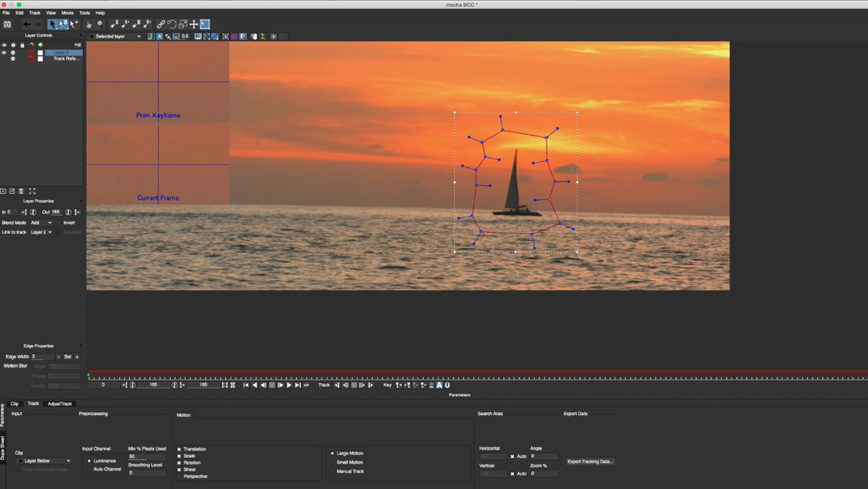
Task: Open Layer Controls panel options menu
Action: [x=77, y=45]
